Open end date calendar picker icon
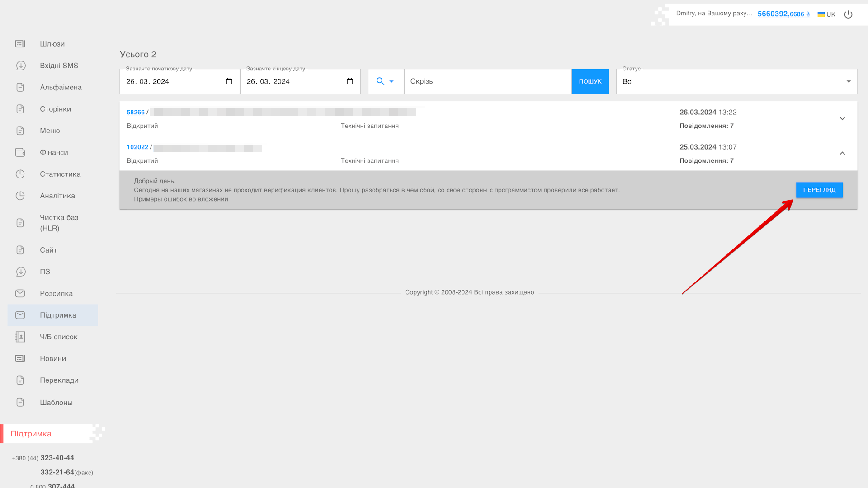The width and height of the screenshot is (868, 488). (x=349, y=81)
